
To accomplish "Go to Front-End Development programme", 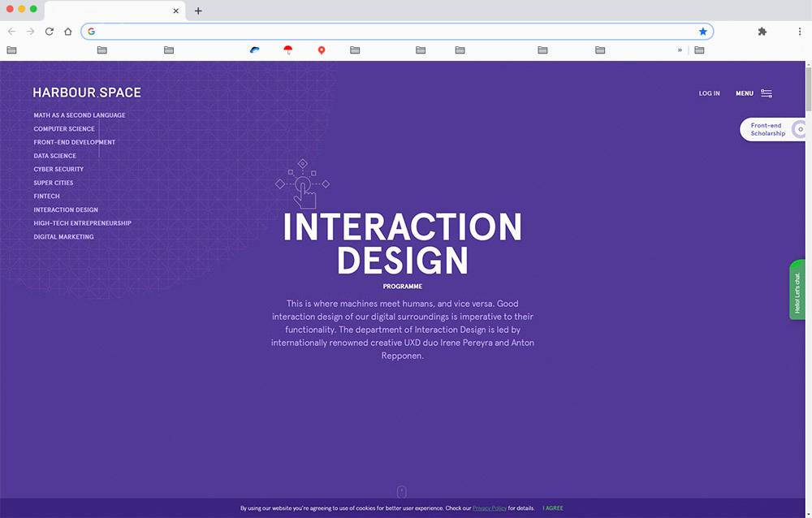I will pyautogui.click(x=75, y=142).
